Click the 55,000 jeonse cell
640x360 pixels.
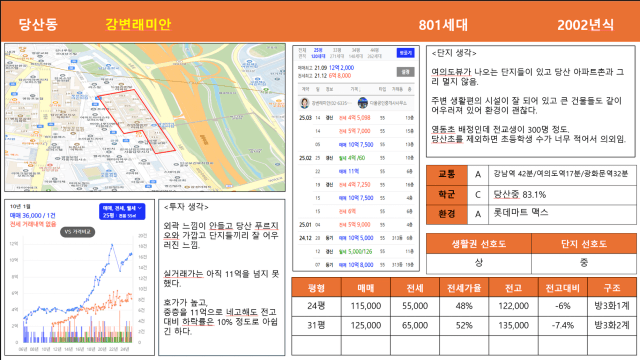click(x=415, y=306)
